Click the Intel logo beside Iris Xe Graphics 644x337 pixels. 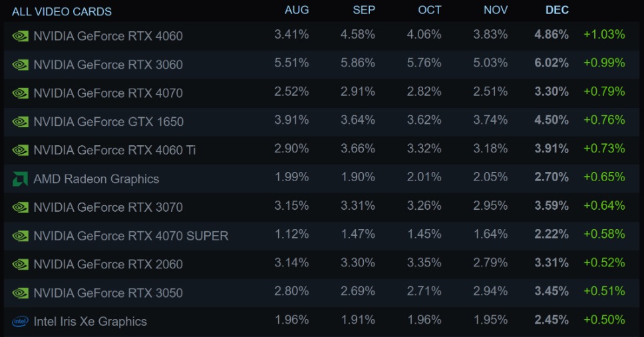(20, 322)
